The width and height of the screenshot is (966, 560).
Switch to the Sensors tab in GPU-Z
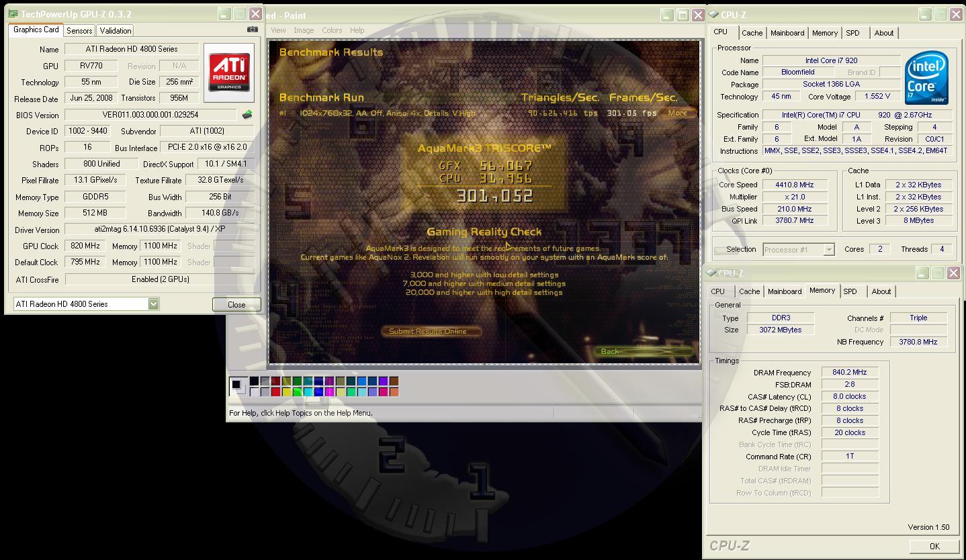coord(79,31)
